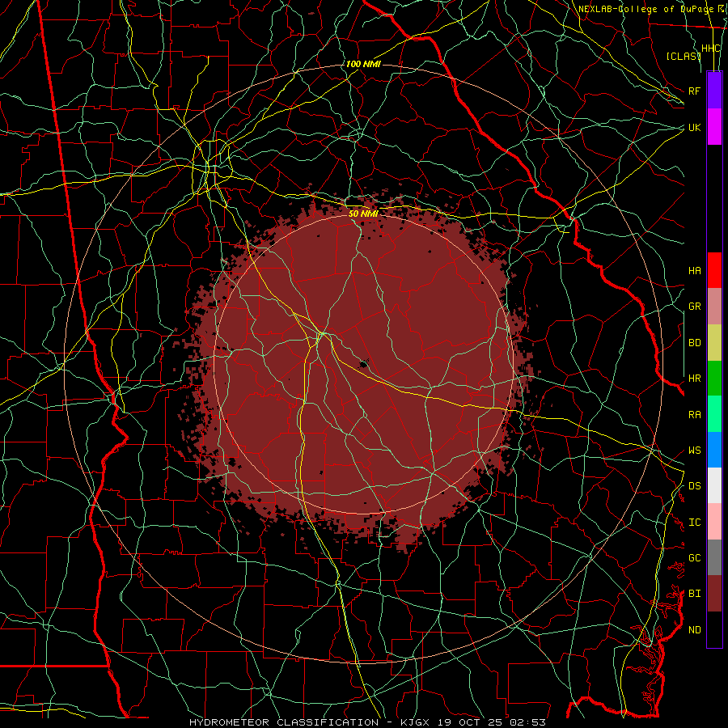The image size is (728, 728).
Task: Click the UK legend label
Action: [695, 127]
